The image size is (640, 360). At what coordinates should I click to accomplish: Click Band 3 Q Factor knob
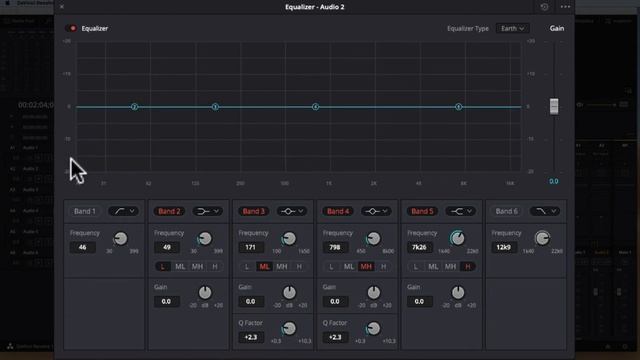pyautogui.click(x=289, y=328)
